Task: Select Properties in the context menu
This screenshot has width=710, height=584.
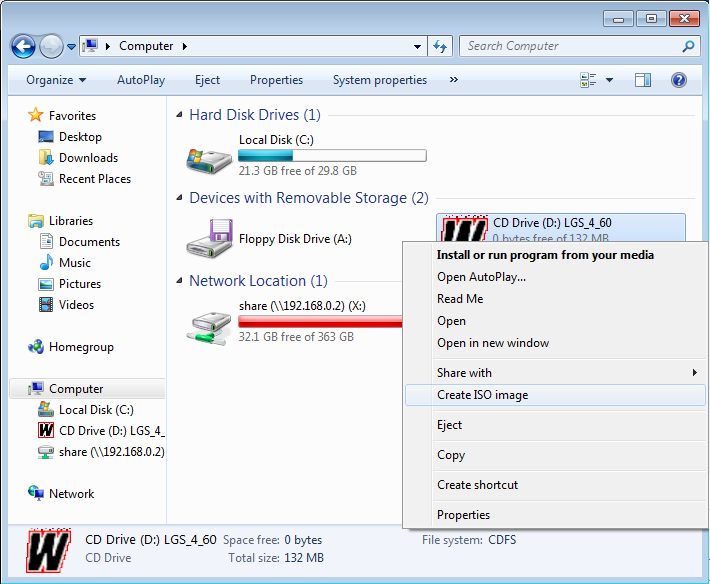Action: [x=463, y=515]
